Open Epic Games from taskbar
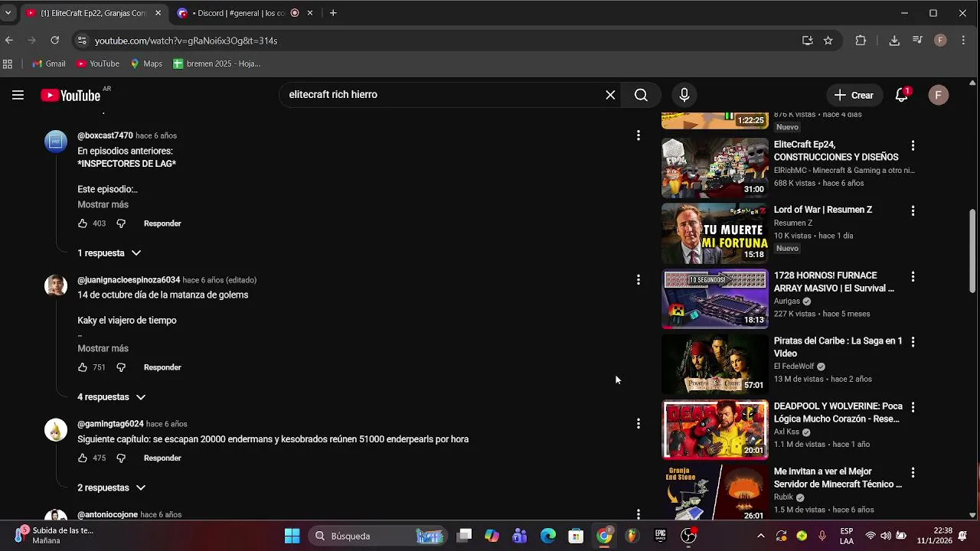980x551 pixels. click(x=660, y=536)
